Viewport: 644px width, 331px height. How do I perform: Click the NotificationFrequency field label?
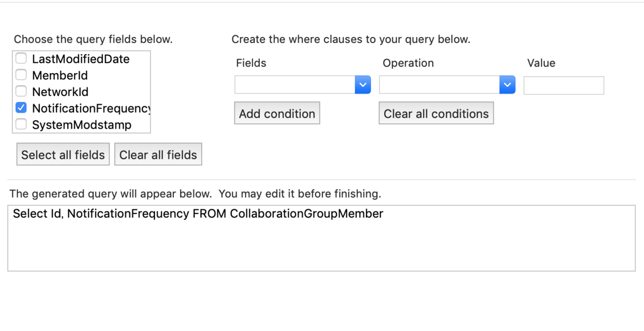(90, 108)
